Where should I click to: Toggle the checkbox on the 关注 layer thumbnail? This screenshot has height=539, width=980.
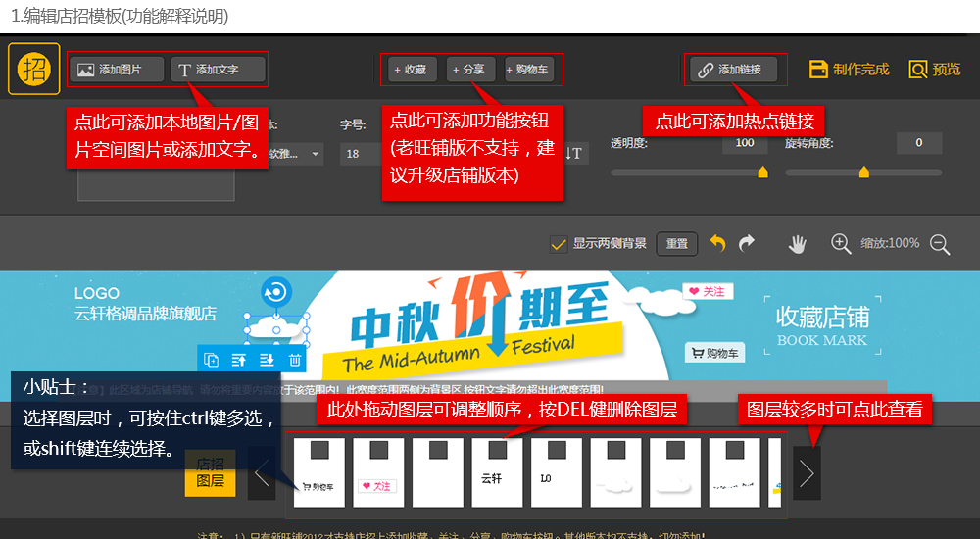(x=379, y=450)
